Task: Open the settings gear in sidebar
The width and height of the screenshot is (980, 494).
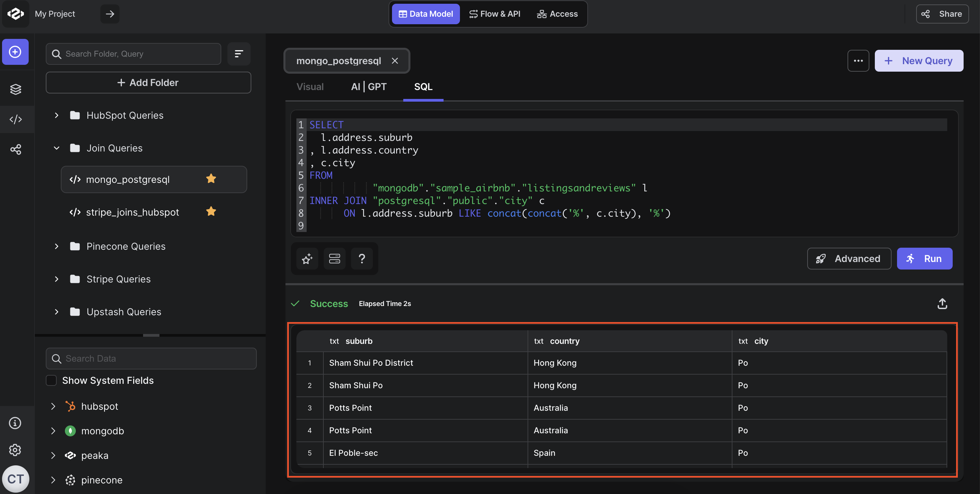Action: 15,450
